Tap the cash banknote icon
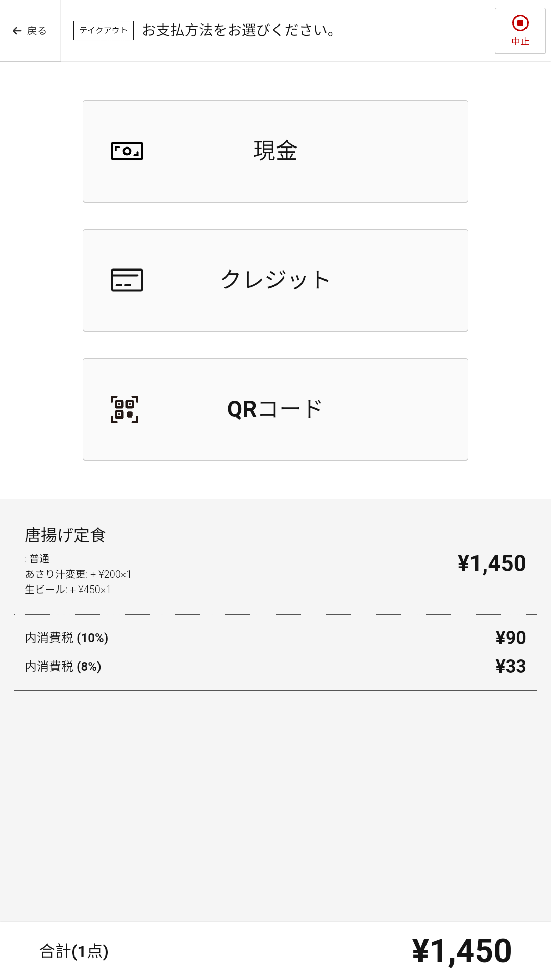551x980 pixels. pyautogui.click(x=127, y=151)
